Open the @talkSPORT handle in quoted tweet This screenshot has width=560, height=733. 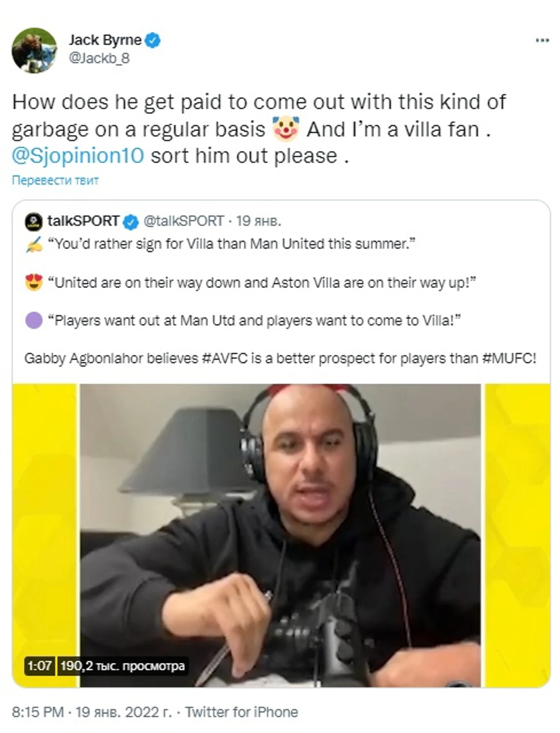point(183,221)
